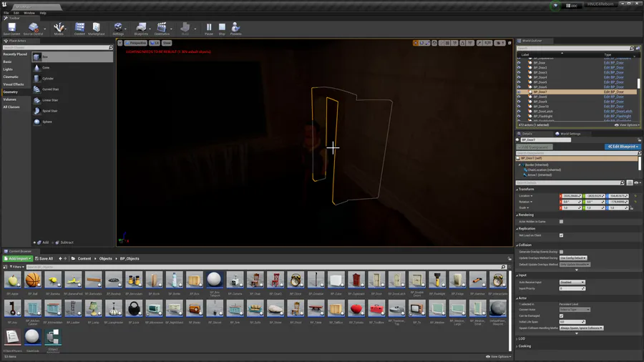Toggle Generate Overlap Events During checkbox
Screen dimensions: 644x362
click(x=561, y=252)
